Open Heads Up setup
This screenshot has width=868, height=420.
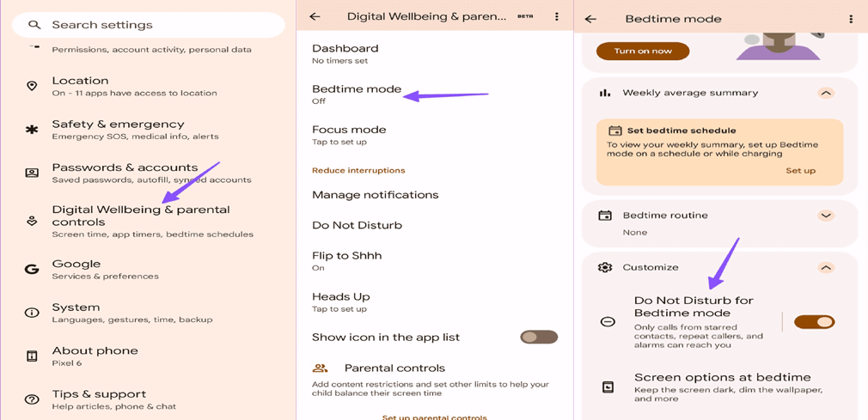click(435, 302)
